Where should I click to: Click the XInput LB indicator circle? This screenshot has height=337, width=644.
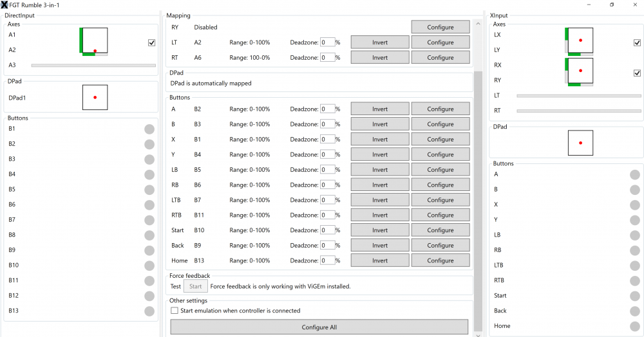[635, 235]
